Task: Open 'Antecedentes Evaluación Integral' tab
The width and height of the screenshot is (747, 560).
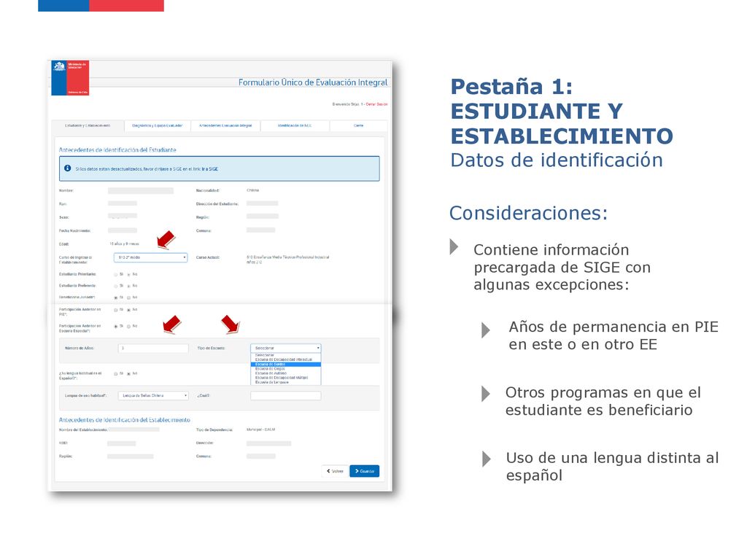Action: [225, 125]
